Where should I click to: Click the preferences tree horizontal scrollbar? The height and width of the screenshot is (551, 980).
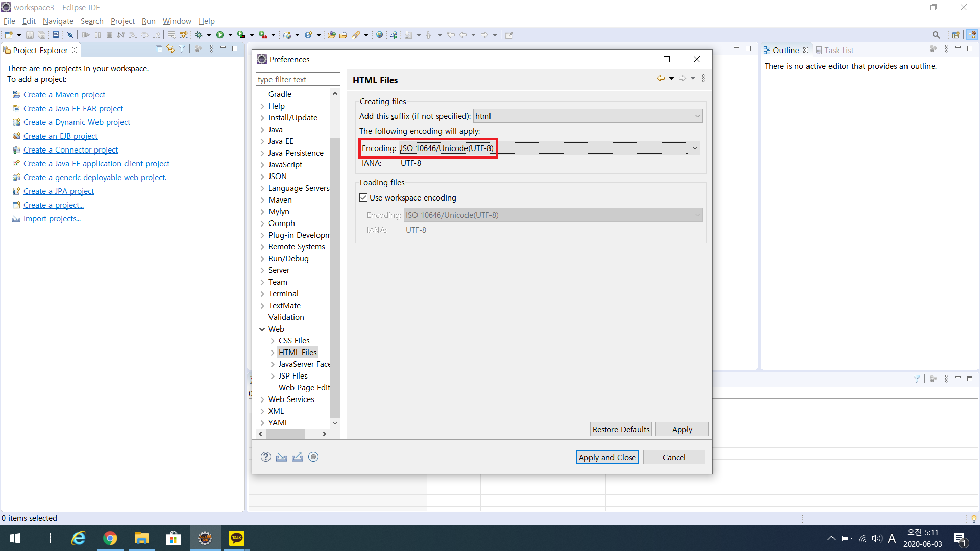click(x=285, y=434)
